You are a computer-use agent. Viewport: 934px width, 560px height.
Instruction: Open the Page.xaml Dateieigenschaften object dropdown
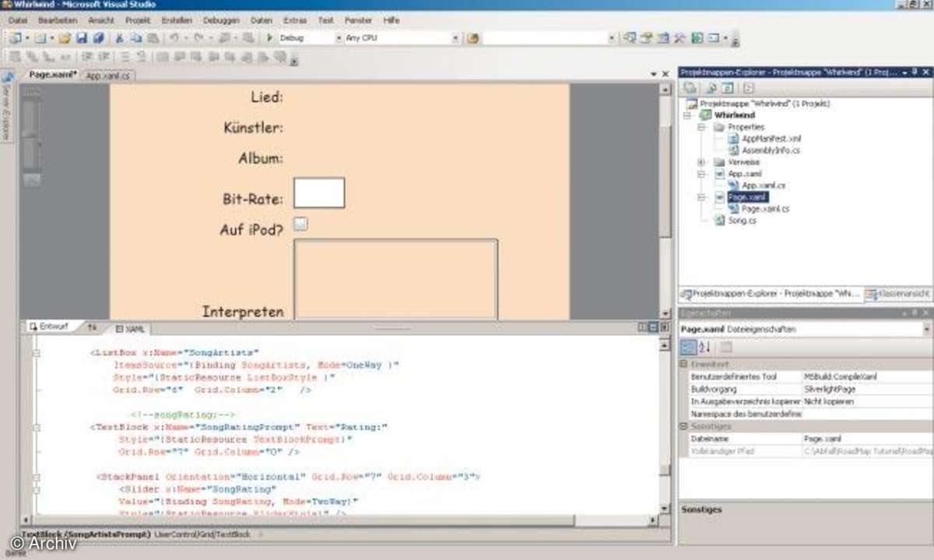click(926, 329)
